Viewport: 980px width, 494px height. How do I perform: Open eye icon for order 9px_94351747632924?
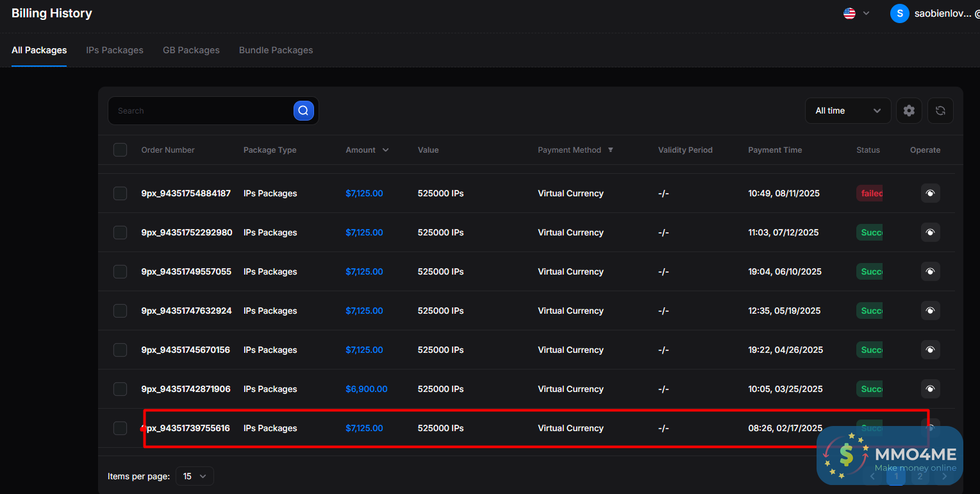coord(930,311)
